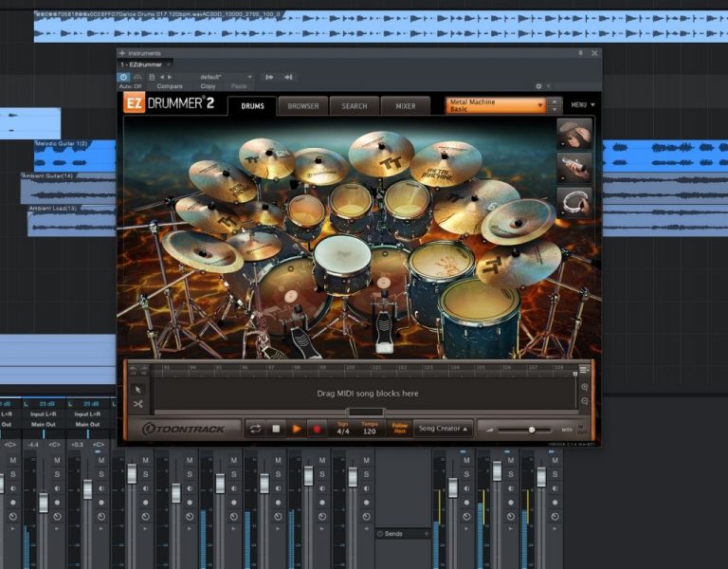Open the Metal Machine Basic preset dropdown
The width and height of the screenshot is (728, 569).
(x=496, y=105)
